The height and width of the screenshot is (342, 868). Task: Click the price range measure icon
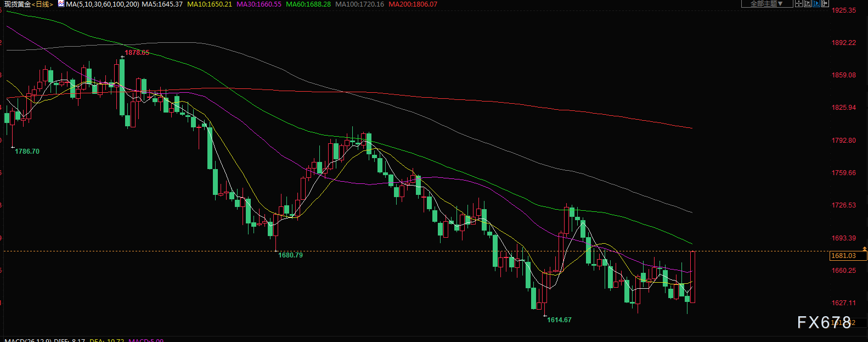pos(808,4)
